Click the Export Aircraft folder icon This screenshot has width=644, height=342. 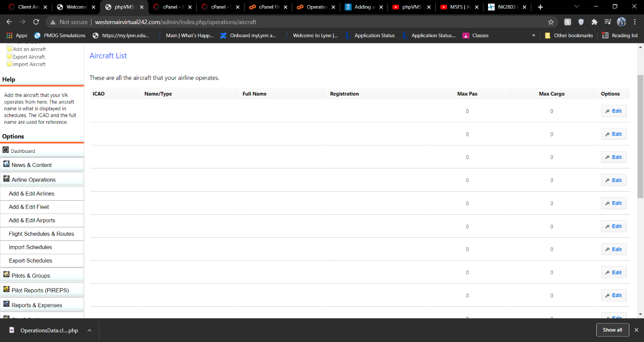9,56
